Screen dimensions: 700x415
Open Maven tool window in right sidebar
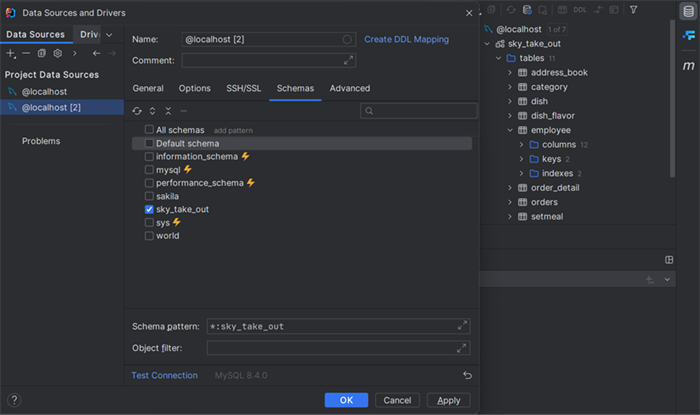(x=688, y=66)
